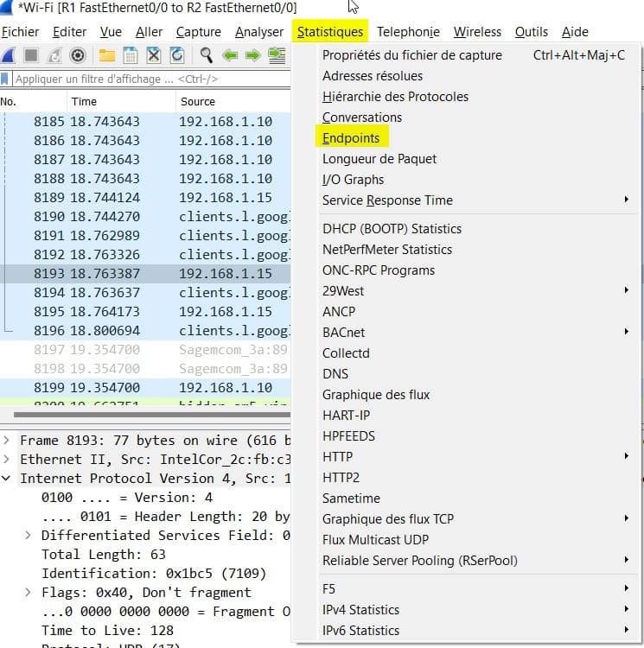The height and width of the screenshot is (648, 644).
Task: Select Endpoints in Statistiques menu
Action: (351, 138)
